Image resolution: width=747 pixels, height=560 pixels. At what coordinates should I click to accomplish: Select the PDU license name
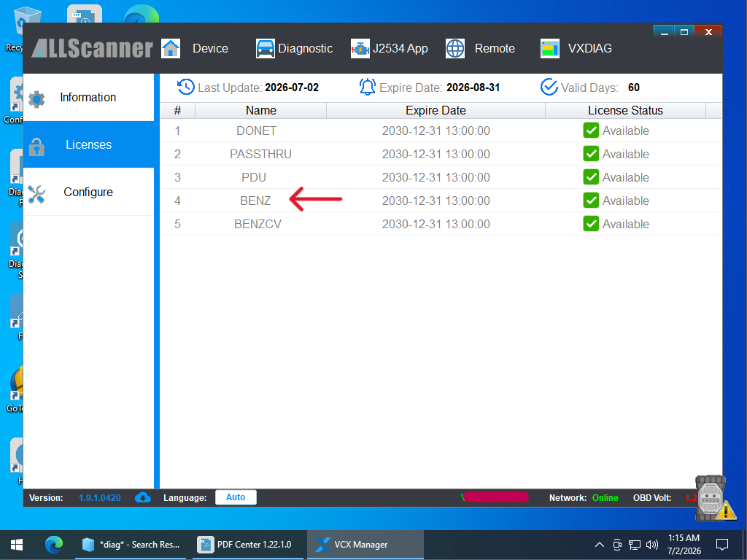click(x=253, y=178)
